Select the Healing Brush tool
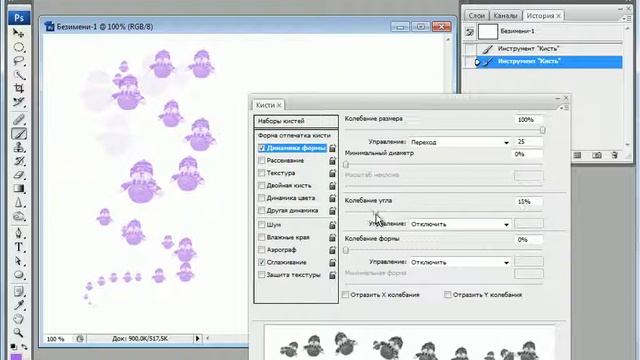Image resolution: width=640 pixels, height=360 pixels. [18, 120]
